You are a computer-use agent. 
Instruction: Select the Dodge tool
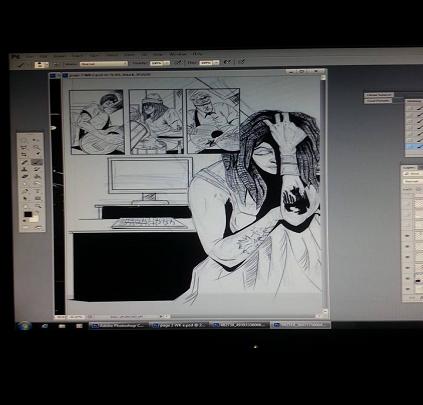point(37,183)
